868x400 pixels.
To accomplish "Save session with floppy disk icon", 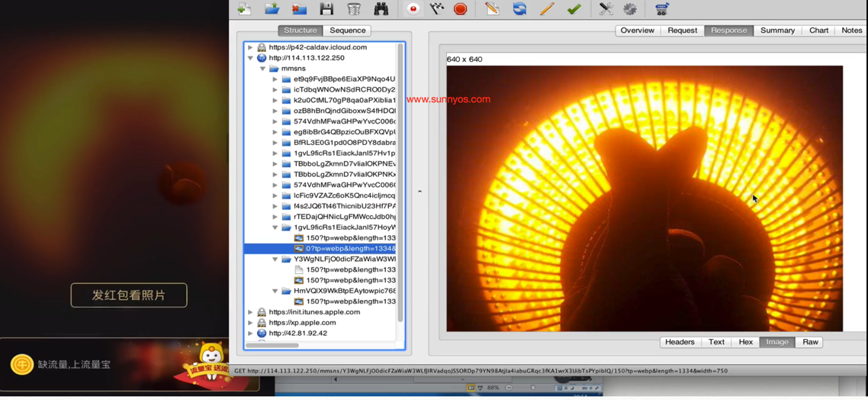I will [x=326, y=9].
